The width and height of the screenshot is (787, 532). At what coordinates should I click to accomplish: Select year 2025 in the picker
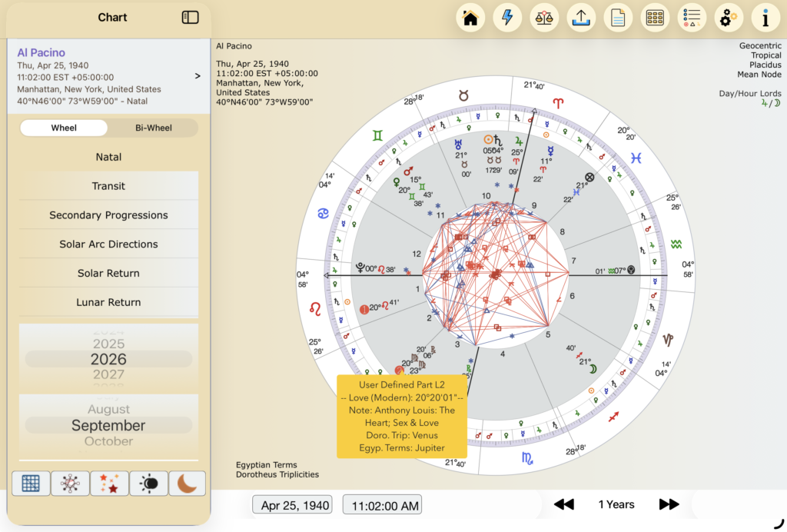[108, 344]
